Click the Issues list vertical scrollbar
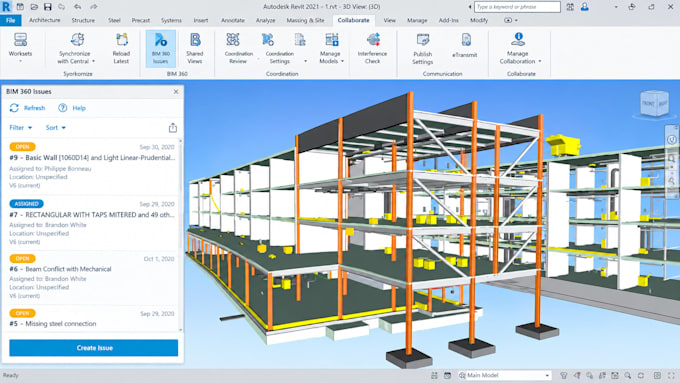Screen dimensions: 680x383 180,236
